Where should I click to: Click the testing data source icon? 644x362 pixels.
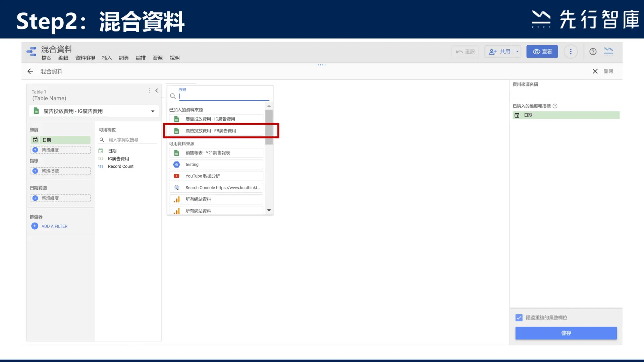(176, 165)
